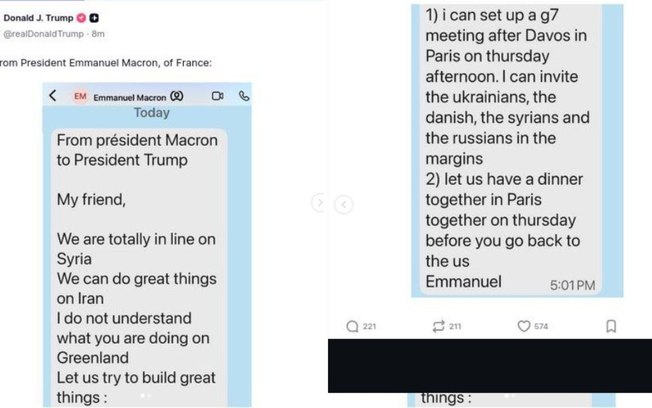Bookmark this post

(x=611, y=326)
